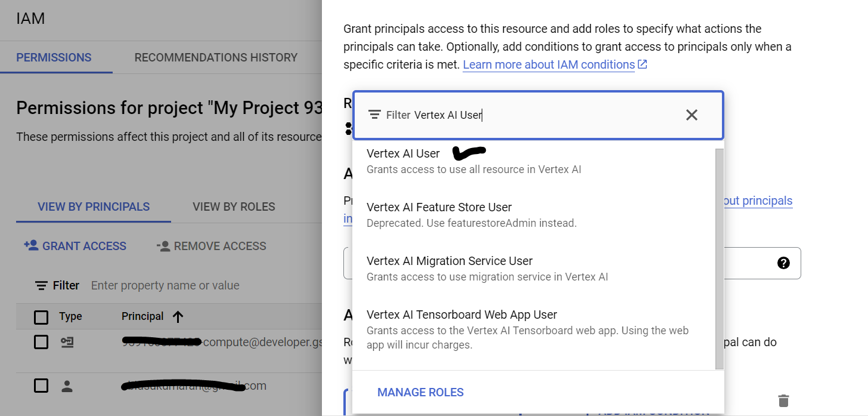Choose Vertex AI Migration Service User role
868x416 pixels.
pos(449,261)
